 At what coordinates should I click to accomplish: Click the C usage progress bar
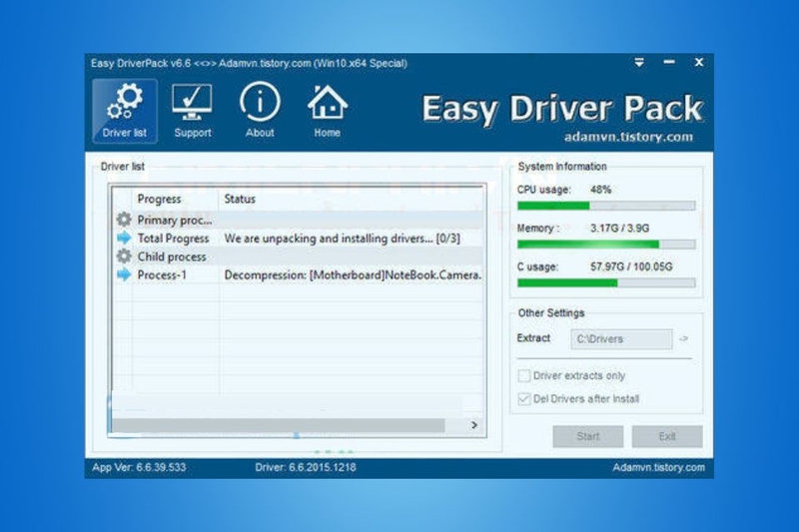click(606, 283)
